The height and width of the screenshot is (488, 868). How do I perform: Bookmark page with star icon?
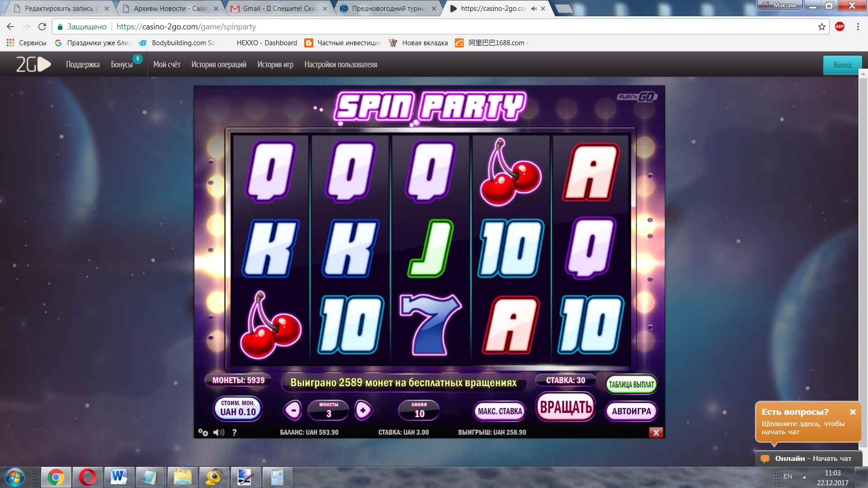pyautogui.click(x=821, y=27)
